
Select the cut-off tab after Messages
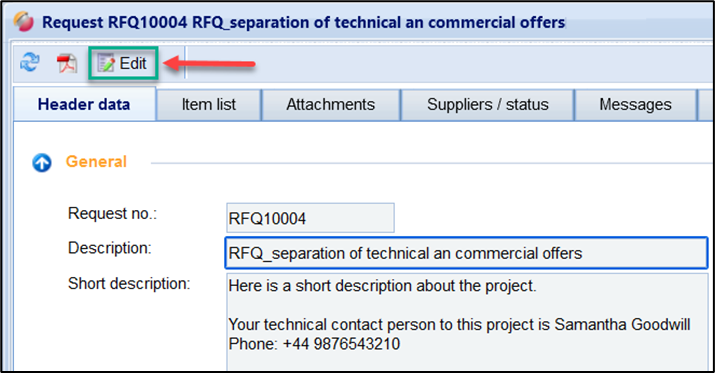706,104
